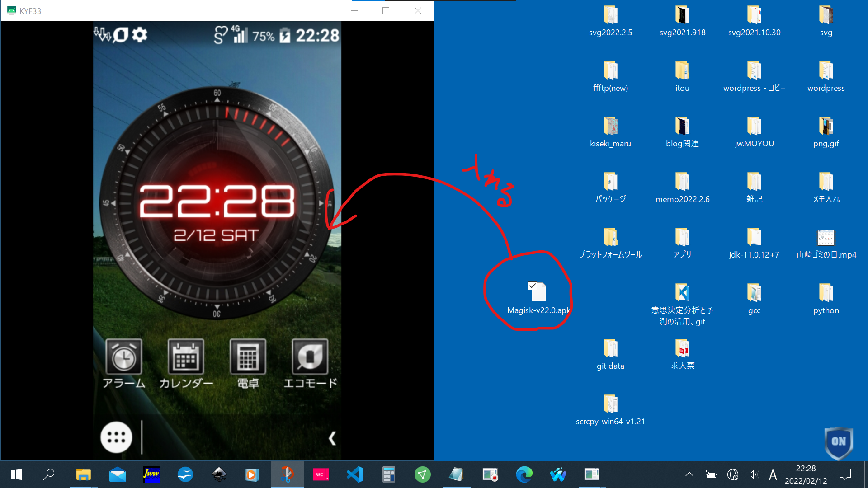Select the Magisk-v22.0.apk desktop file
This screenshot has width=868, height=488.
538,293
